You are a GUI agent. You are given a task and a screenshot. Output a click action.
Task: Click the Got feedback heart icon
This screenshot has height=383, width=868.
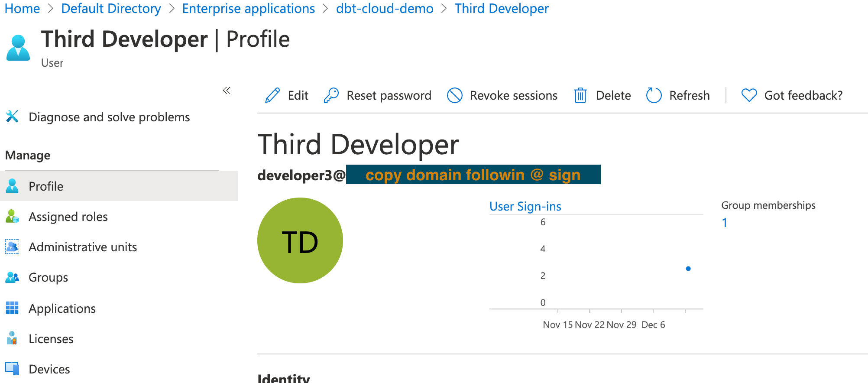(x=749, y=95)
